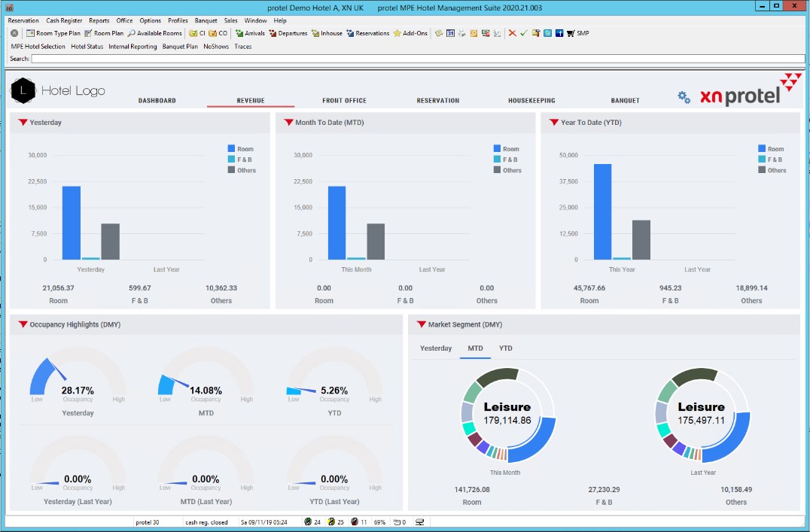810x532 pixels.
Task: Toggle Others series in Year To Date legend
Action: 762,170
